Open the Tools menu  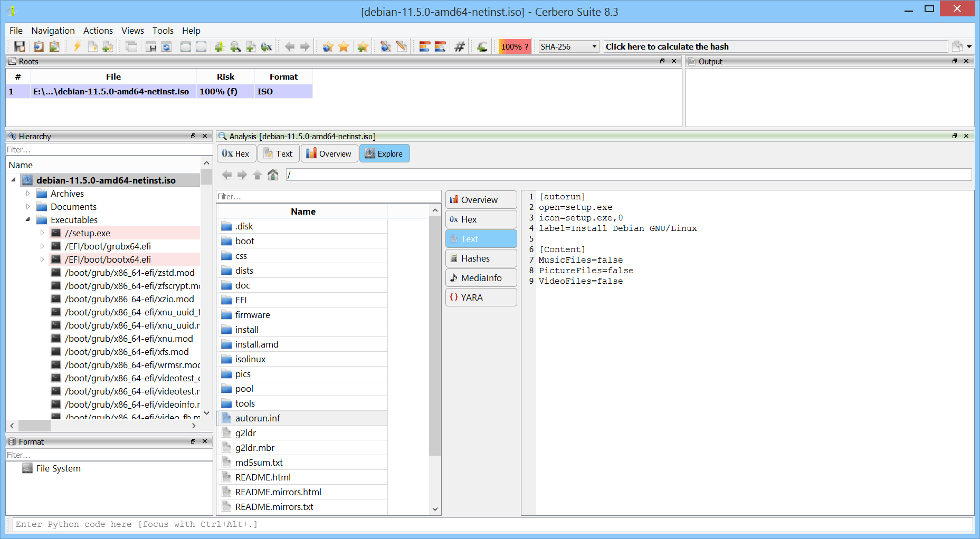163,31
